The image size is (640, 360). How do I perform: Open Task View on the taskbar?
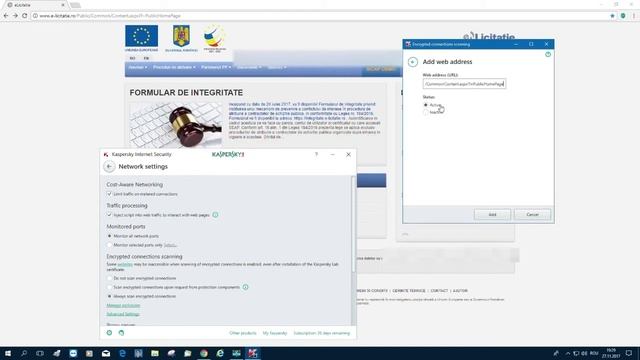40,353
